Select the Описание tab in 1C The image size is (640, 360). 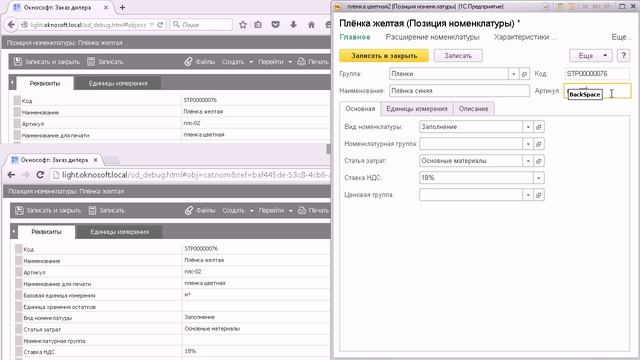point(473,109)
